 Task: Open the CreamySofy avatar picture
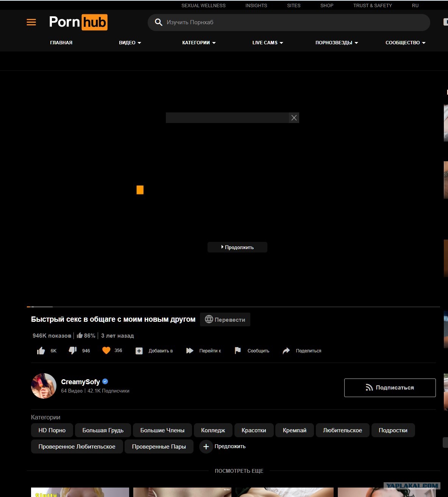pyautogui.click(x=44, y=386)
